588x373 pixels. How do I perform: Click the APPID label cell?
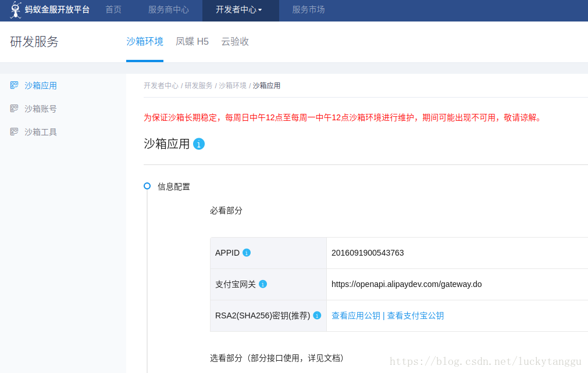(x=269, y=253)
